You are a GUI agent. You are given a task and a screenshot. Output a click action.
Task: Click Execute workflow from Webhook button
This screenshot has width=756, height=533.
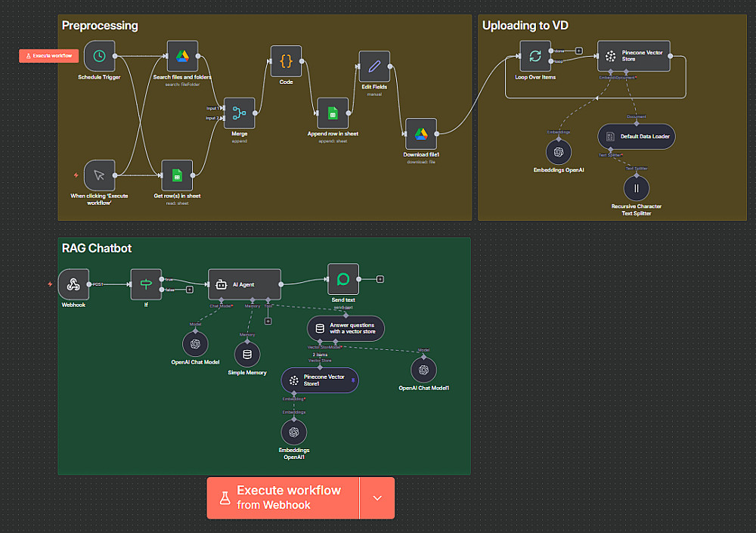pyautogui.click(x=283, y=497)
